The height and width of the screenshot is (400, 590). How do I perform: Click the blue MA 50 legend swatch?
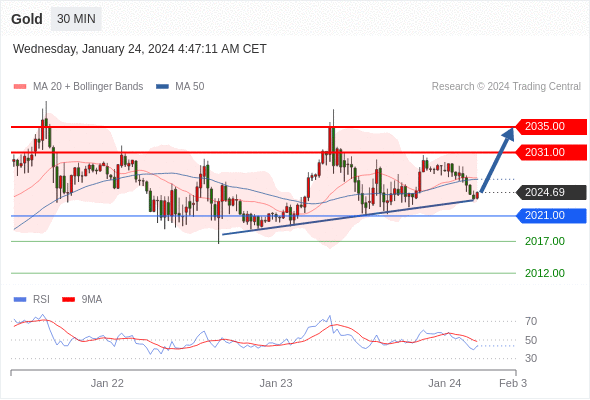point(163,87)
